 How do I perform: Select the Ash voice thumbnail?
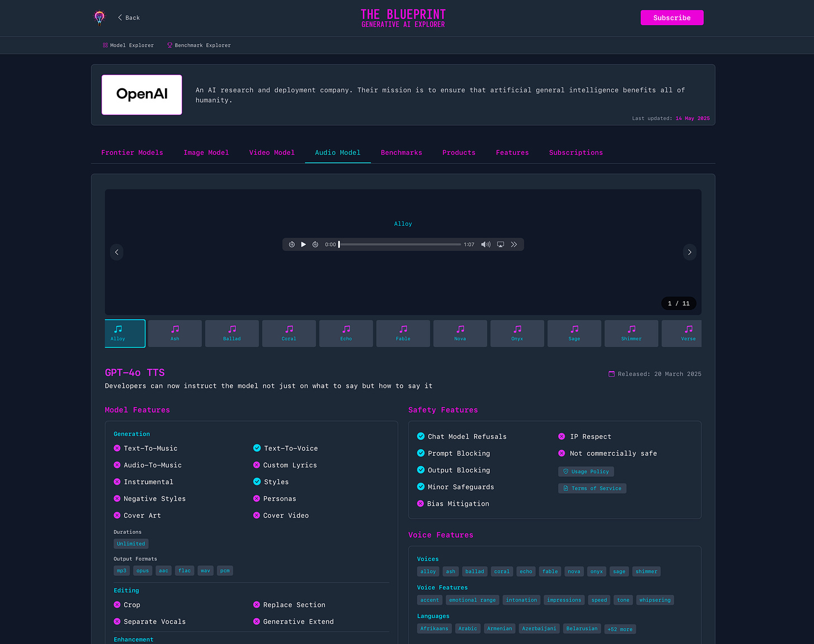tap(175, 333)
